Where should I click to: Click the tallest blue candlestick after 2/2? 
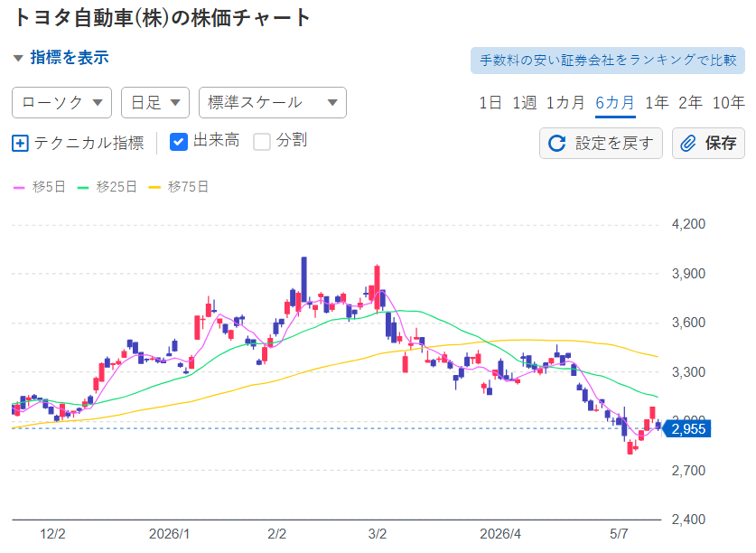(x=303, y=280)
